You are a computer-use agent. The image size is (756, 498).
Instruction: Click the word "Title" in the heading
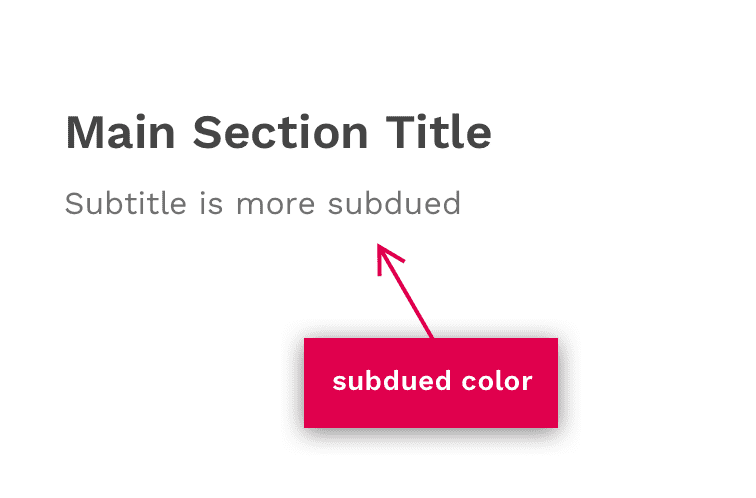pyautogui.click(x=438, y=133)
